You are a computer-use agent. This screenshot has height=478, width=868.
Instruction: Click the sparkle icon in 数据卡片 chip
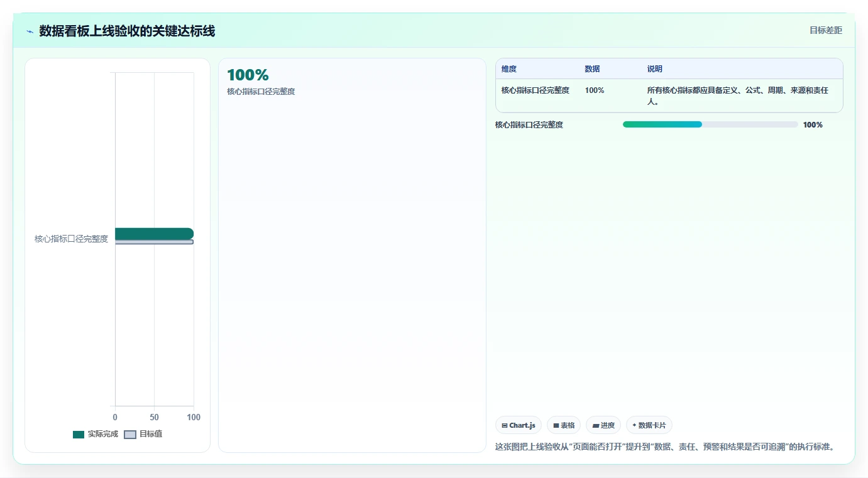click(x=634, y=425)
